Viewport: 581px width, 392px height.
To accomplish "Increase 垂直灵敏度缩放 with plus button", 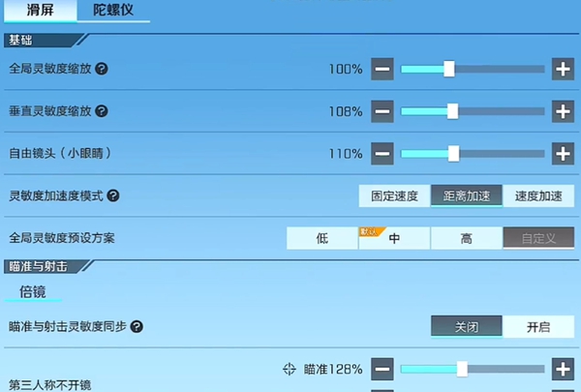I will (x=563, y=111).
